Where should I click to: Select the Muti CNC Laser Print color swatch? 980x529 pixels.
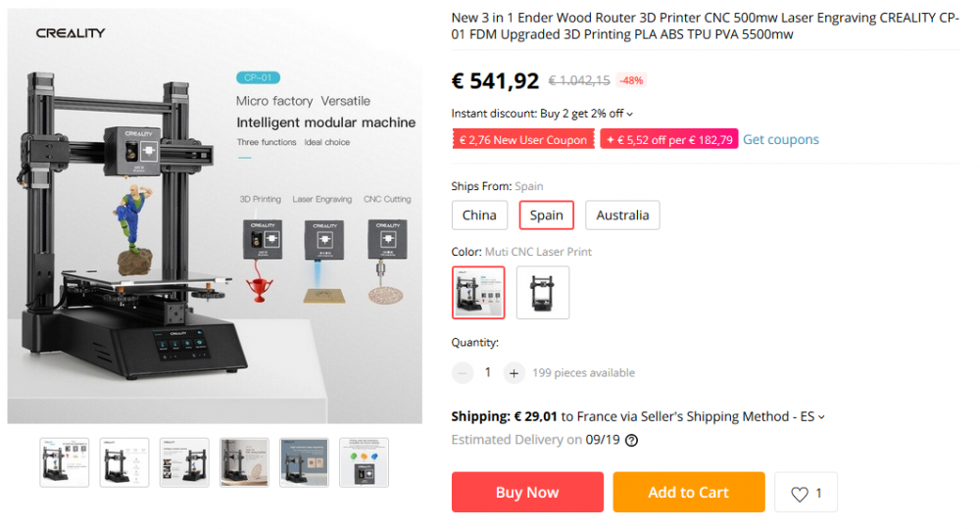coord(478,292)
